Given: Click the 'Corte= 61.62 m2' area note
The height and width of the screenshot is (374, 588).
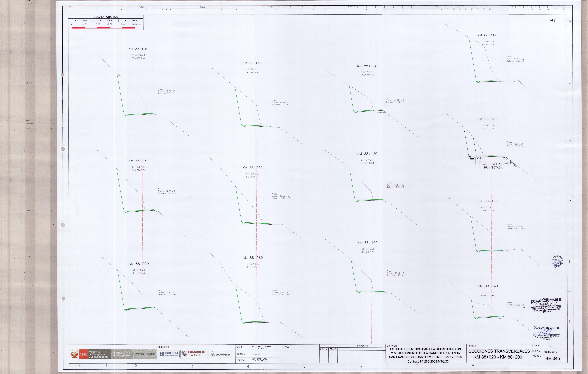Looking at the screenshot, I should coord(167,191).
